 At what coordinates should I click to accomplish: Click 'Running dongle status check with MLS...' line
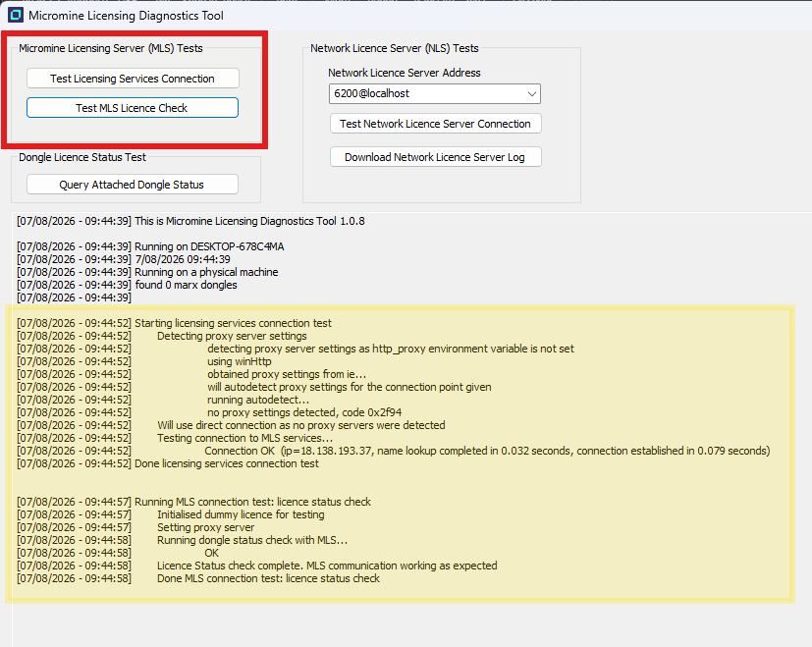(252, 540)
